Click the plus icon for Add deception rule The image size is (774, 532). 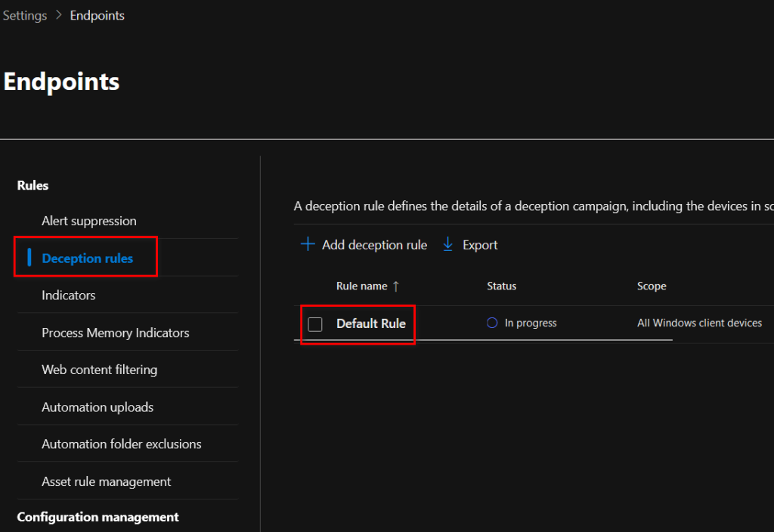(x=308, y=244)
